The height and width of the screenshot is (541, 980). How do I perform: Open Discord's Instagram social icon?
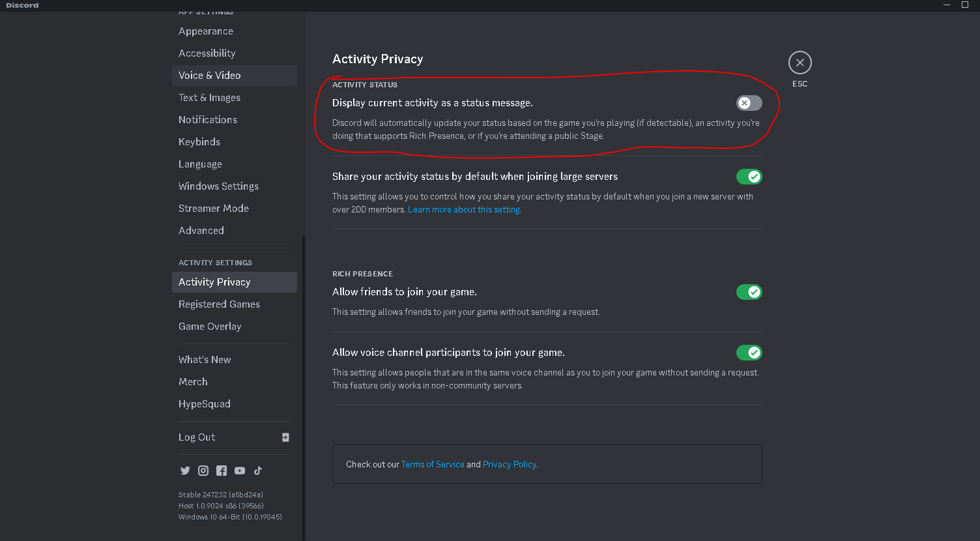click(203, 471)
